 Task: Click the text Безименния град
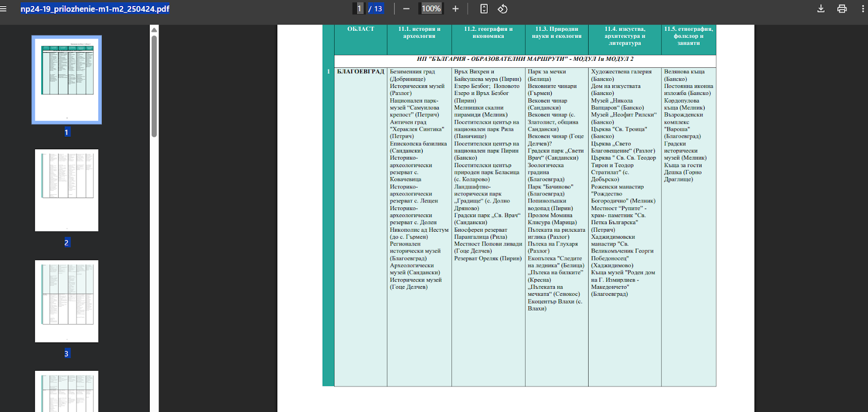(x=412, y=72)
